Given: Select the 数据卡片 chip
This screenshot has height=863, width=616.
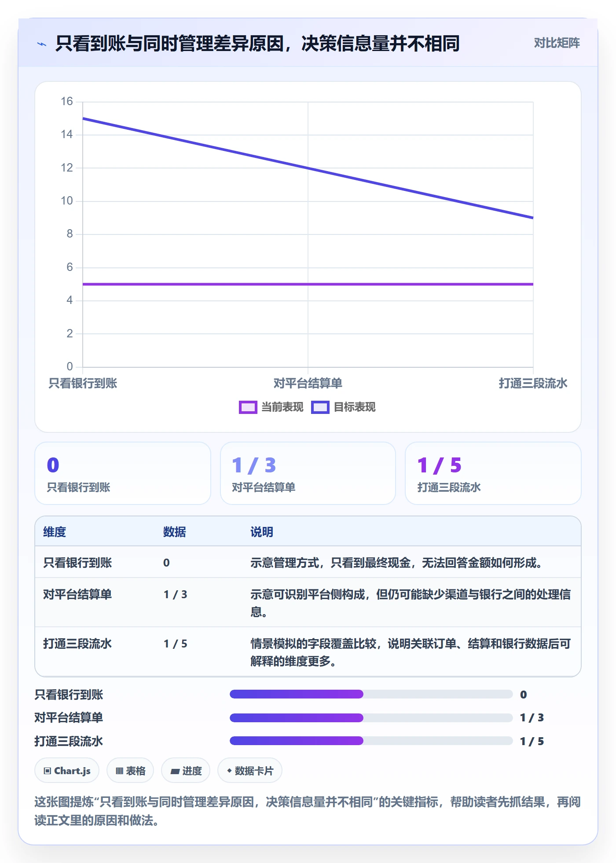Looking at the screenshot, I should point(250,771).
